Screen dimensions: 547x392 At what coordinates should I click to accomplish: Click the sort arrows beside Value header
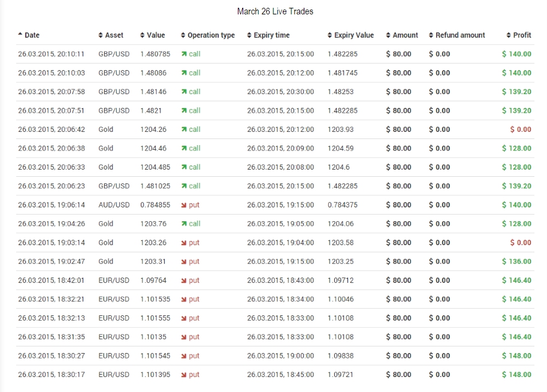[142, 35]
